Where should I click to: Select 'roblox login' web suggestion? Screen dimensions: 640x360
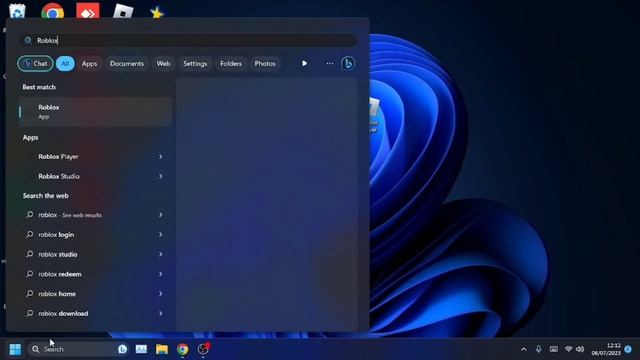point(95,235)
